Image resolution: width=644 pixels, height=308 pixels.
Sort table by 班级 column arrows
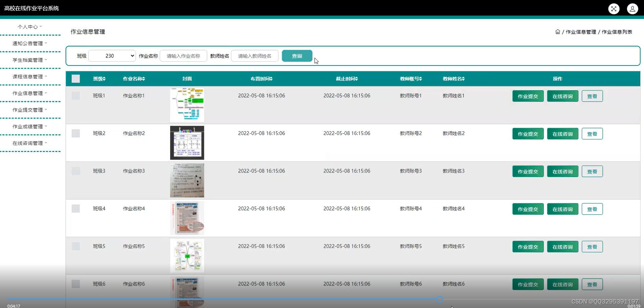[104, 79]
